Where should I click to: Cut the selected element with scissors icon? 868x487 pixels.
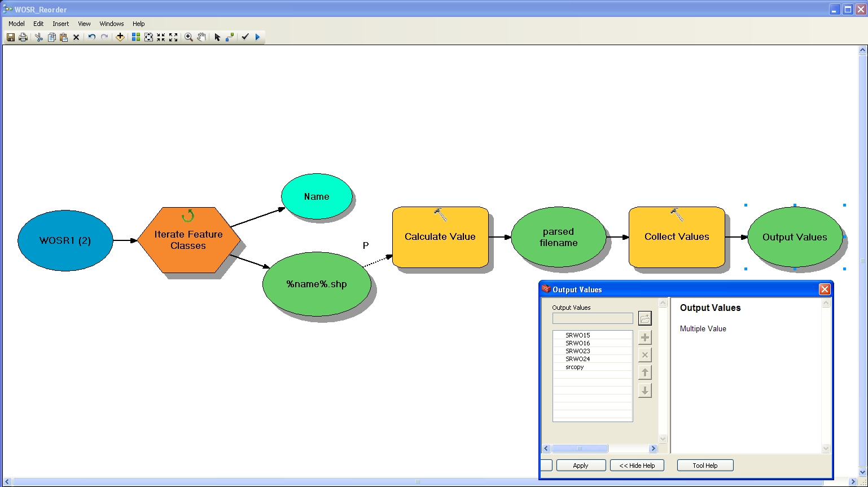pos(39,37)
